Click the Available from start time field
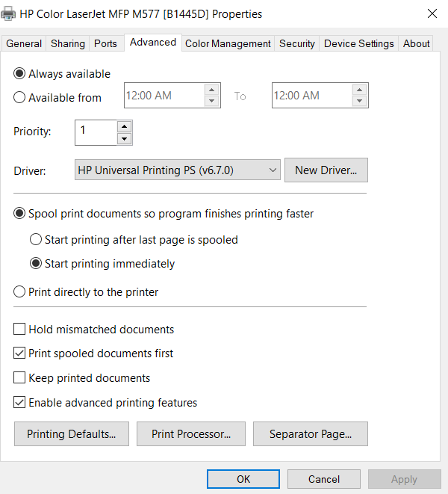Image resolution: width=448 pixels, height=494 pixels. pos(164,96)
